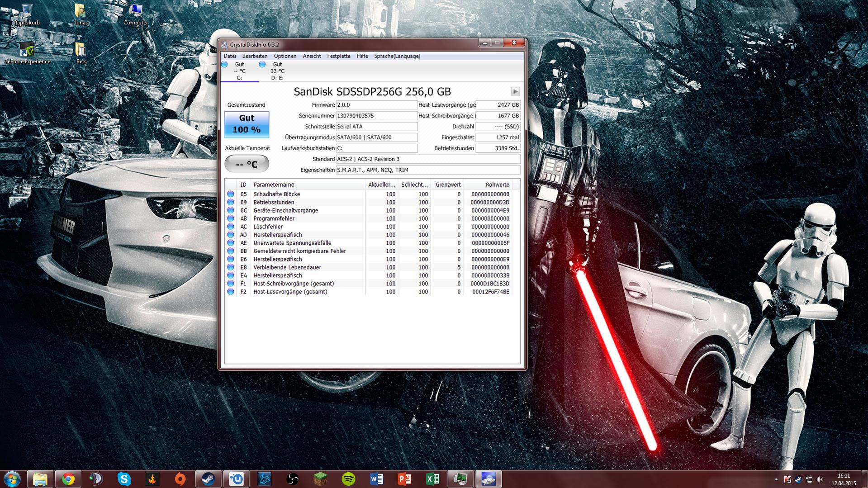Open Windows Explorer from taskbar
Screen dimensions: 868x488
(x=40, y=479)
